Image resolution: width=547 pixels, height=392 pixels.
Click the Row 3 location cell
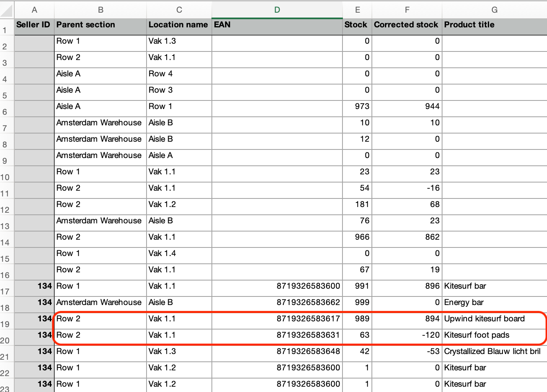pos(179,92)
